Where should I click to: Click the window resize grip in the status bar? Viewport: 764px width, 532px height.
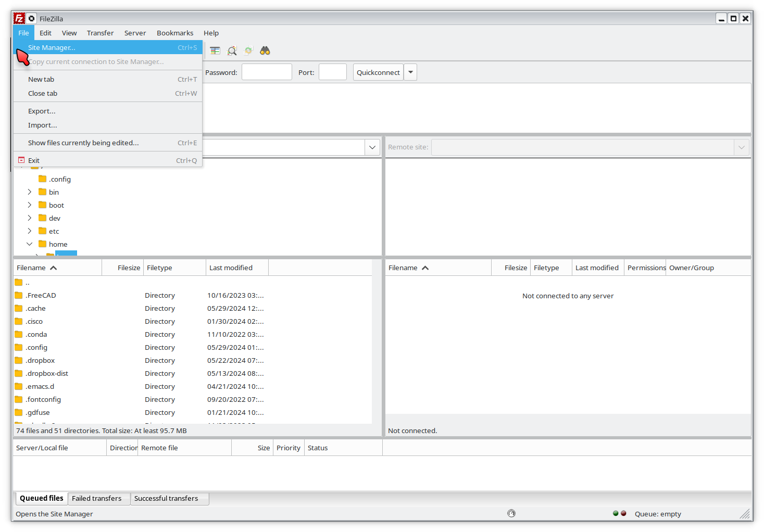click(x=745, y=514)
